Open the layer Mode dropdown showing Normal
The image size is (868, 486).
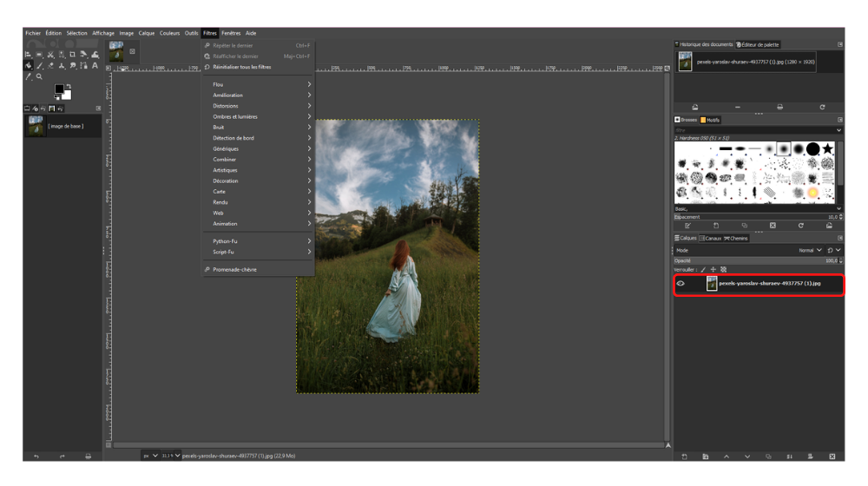748,250
